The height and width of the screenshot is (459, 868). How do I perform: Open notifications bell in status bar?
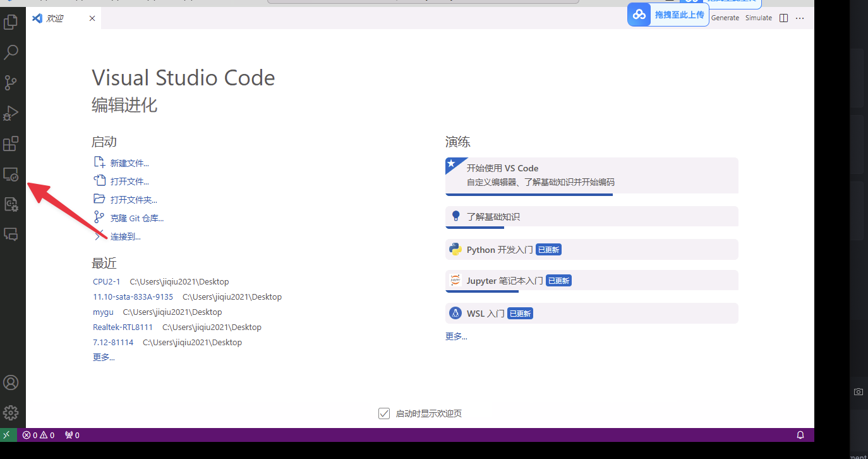tap(800, 435)
